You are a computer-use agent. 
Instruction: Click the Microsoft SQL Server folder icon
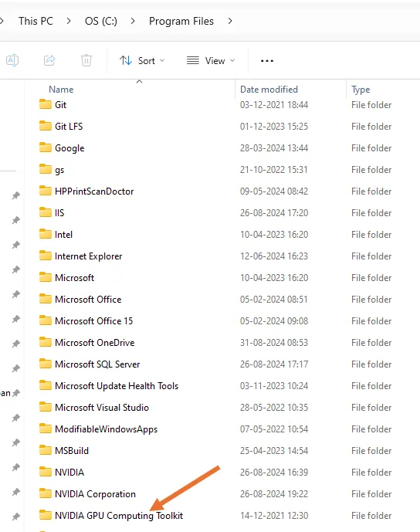click(x=45, y=364)
